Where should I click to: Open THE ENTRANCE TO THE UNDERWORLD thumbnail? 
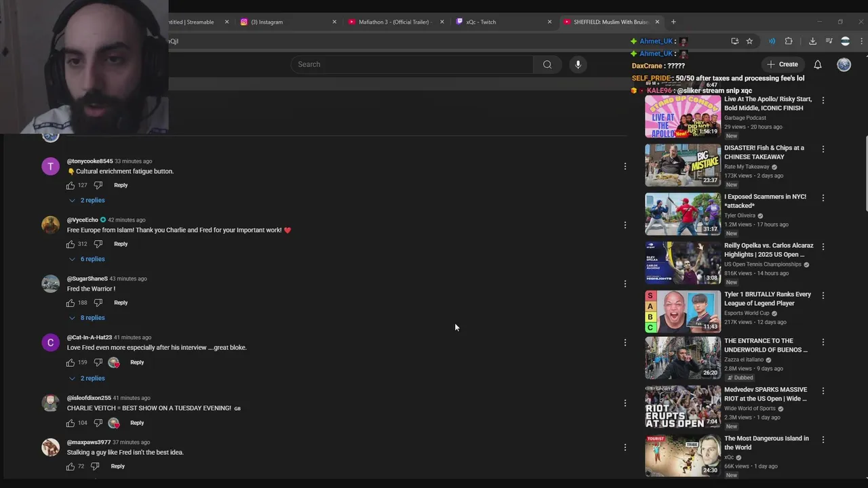click(683, 358)
